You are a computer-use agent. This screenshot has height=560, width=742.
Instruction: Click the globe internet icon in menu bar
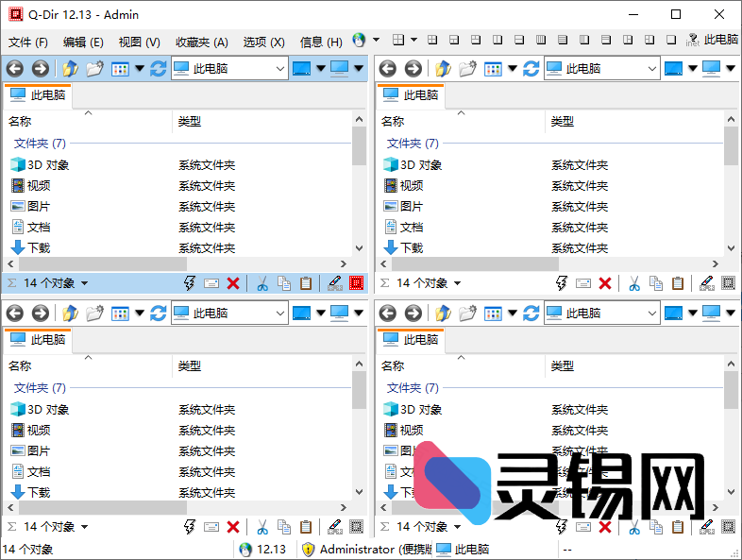359,40
